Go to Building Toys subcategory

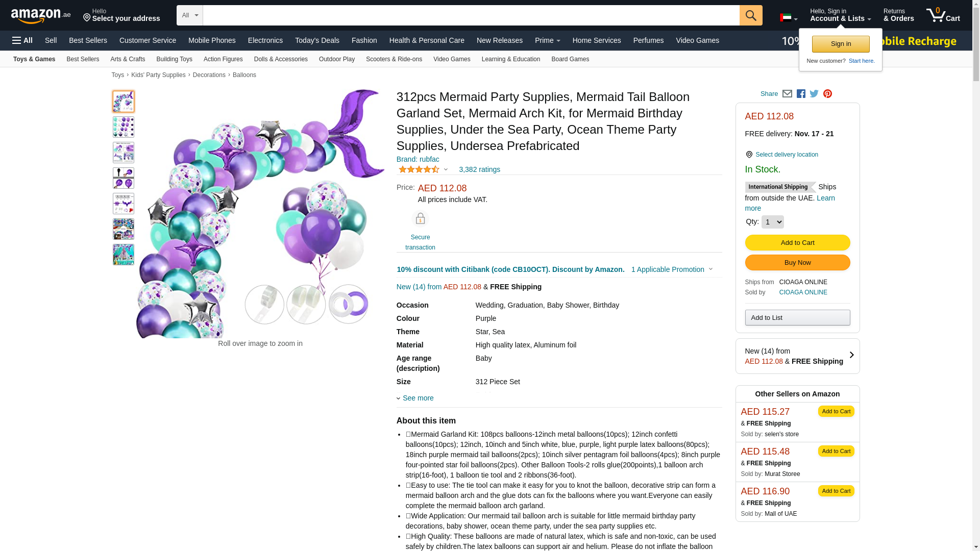coord(174,59)
